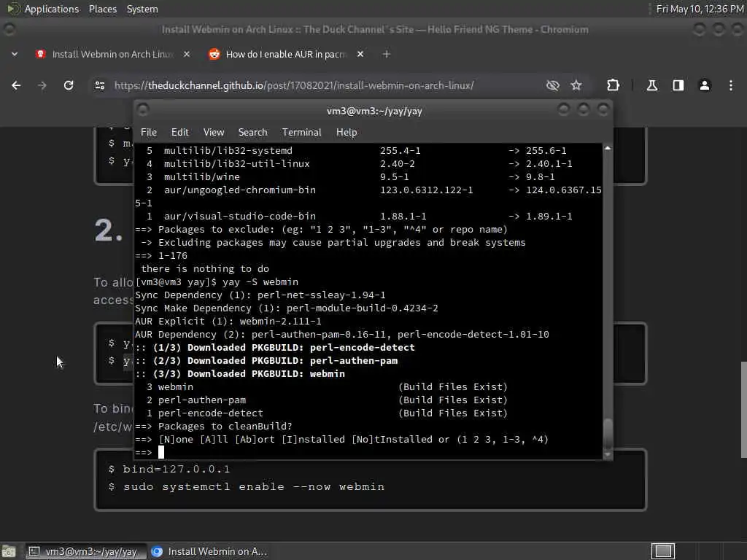Open the terminal Help menu
Screen dimensions: 747x560
click(347, 133)
